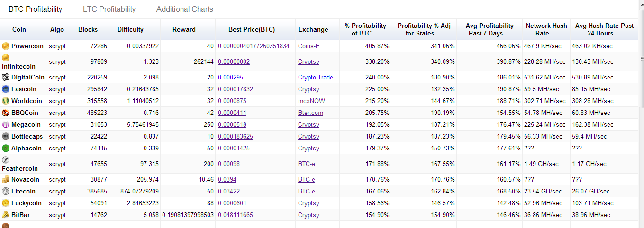Switch to the LTC Profitability tab
Viewport: 644px width, 228px height.
click(x=109, y=9)
